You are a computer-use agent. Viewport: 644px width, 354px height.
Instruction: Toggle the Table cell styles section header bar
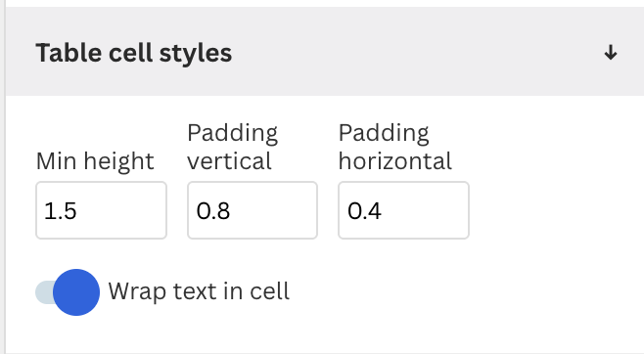(325, 51)
